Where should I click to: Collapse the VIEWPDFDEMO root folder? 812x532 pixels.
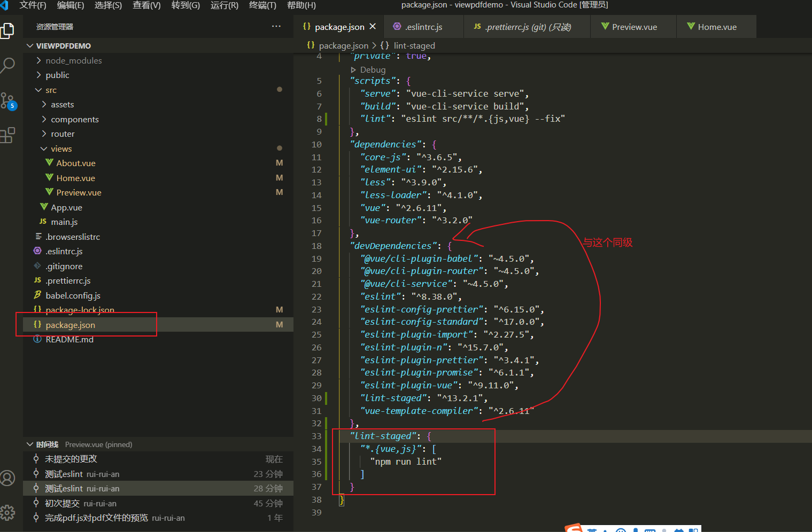158,46
